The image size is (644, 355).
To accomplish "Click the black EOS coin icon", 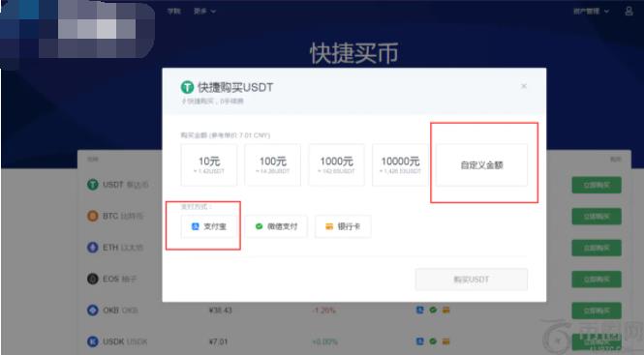I will coord(93,280).
